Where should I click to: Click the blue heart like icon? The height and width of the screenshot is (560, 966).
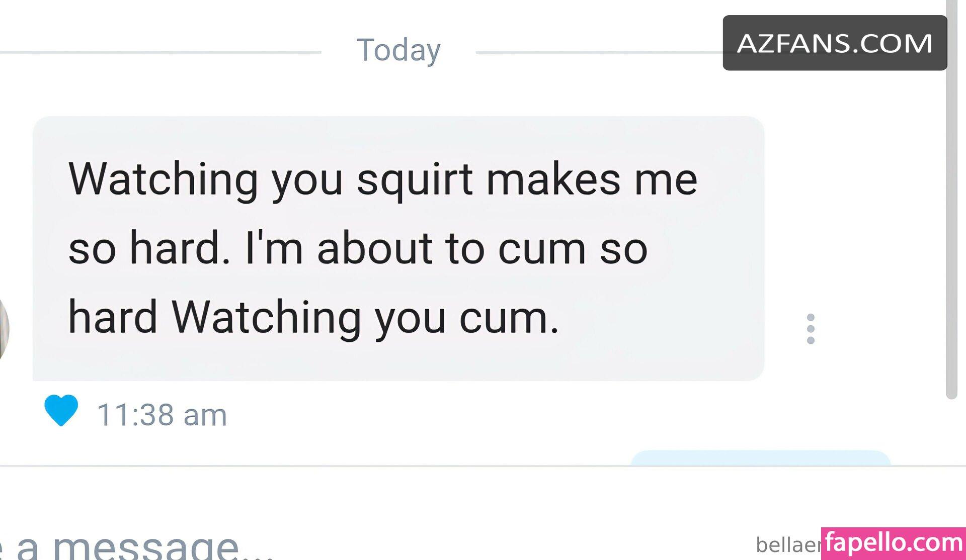pos(61,410)
